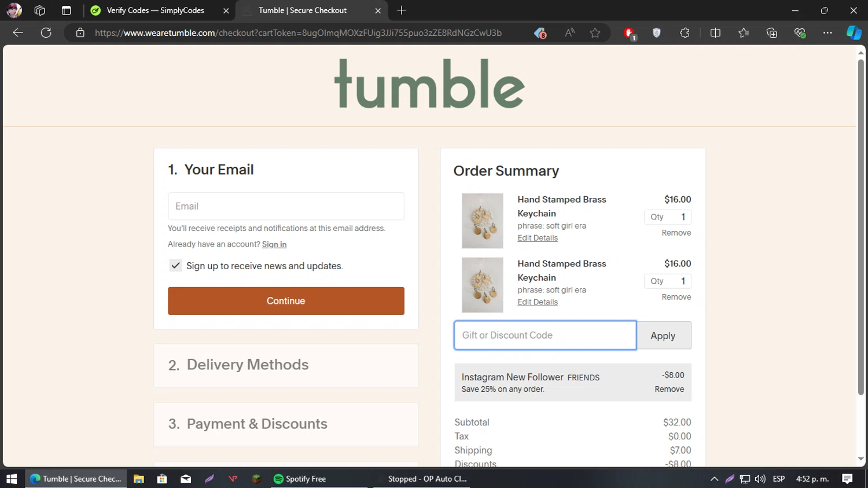View site information lock icon

click(80, 33)
